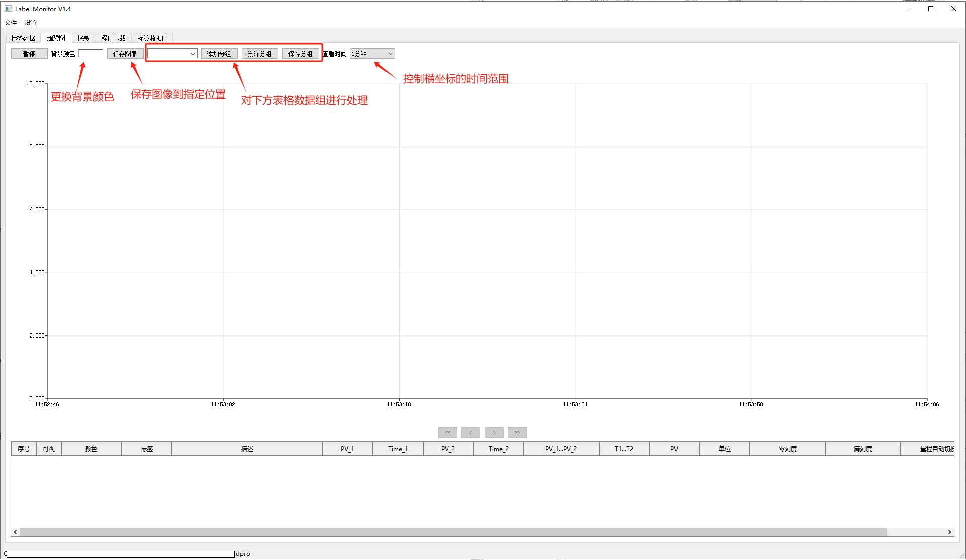
Task: Open the 文件 menu
Action: click(x=11, y=22)
